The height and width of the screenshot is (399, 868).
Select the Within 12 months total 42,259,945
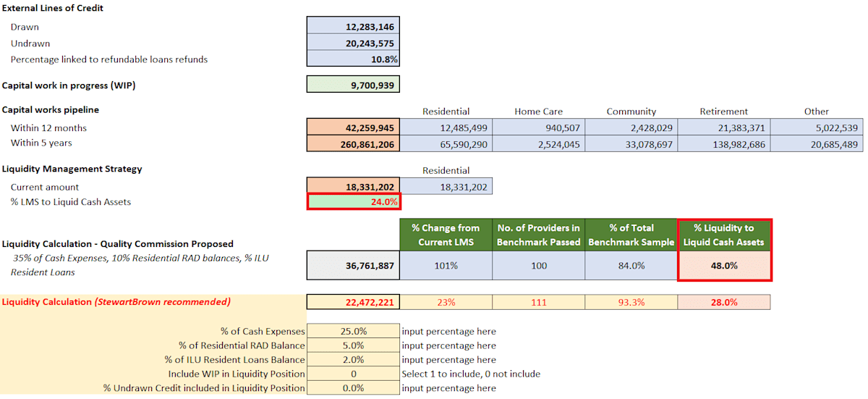coord(353,127)
